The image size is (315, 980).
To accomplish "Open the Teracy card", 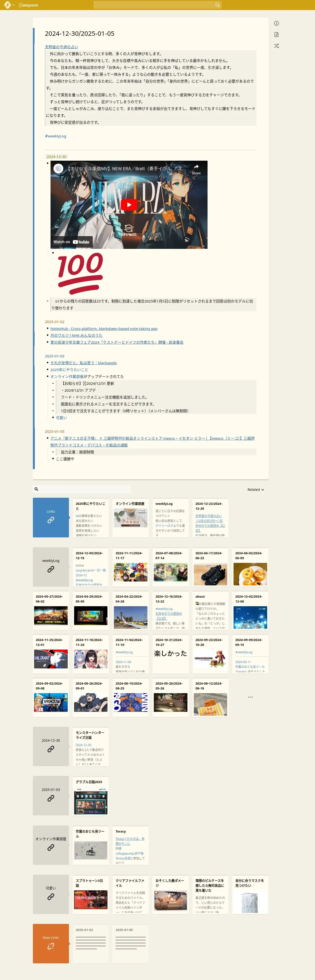I will tap(131, 845).
